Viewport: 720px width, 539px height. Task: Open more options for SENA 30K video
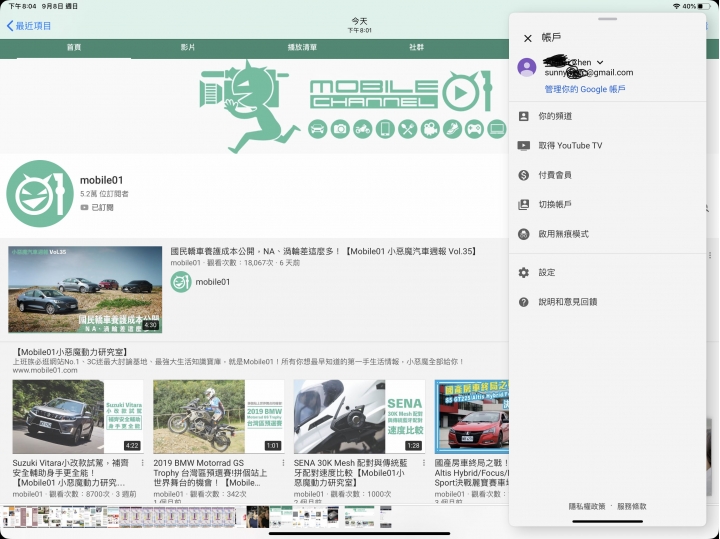coord(423,463)
